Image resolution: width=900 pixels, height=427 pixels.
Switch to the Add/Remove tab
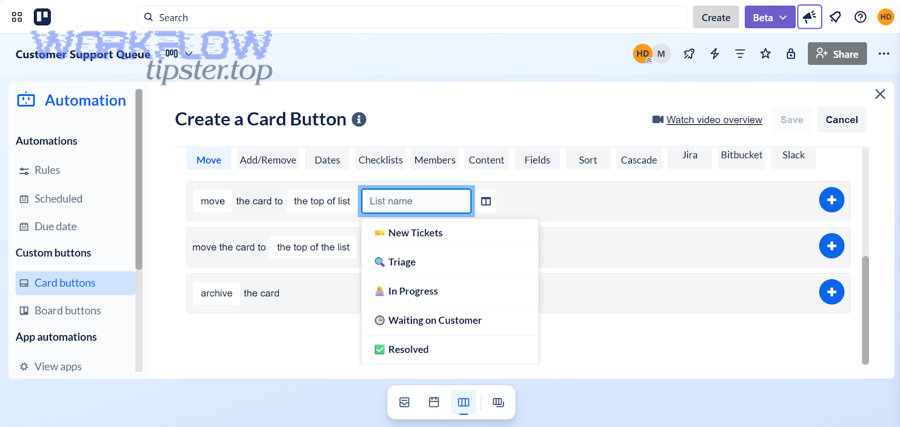point(268,160)
